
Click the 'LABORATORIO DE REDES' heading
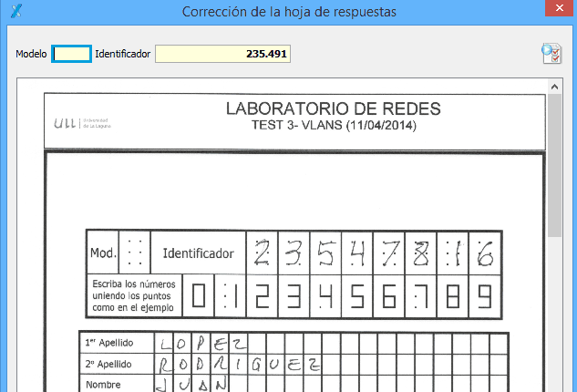click(333, 108)
